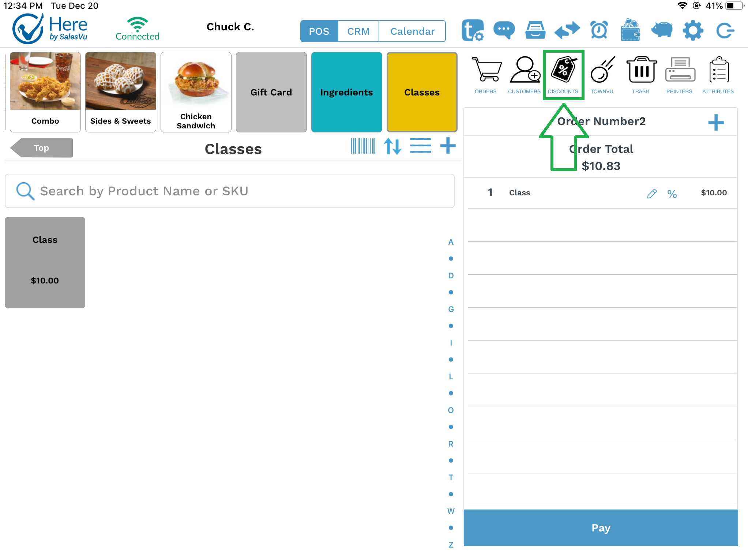The height and width of the screenshot is (560, 748).
Task: Click Pay button to checkout
Action: pyautogui.click(x=600, y=527)
